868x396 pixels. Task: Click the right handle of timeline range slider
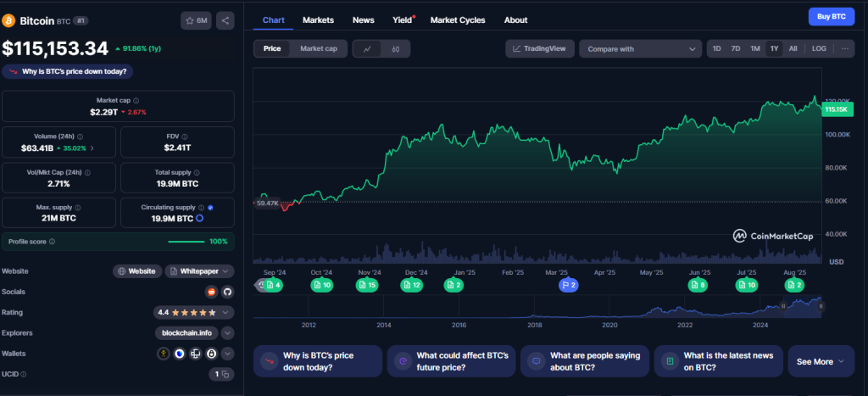(x=821, y=305)
